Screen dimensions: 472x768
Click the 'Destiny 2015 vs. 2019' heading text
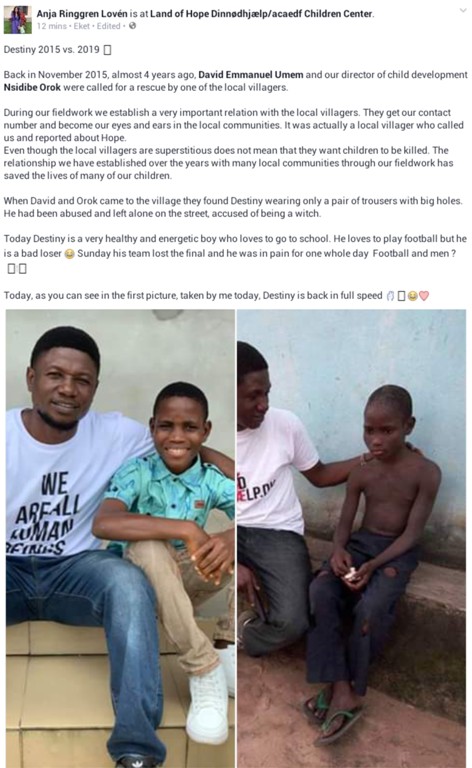coord(51,50)
